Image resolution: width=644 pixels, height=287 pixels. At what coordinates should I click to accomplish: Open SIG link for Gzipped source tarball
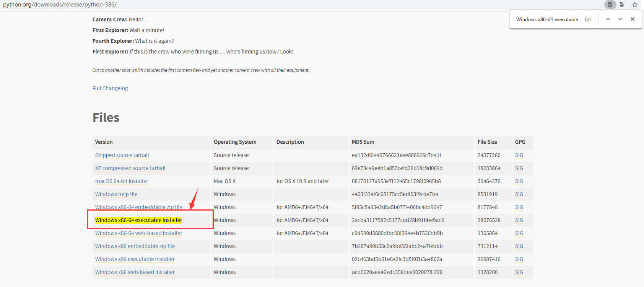tap(519, 155)
